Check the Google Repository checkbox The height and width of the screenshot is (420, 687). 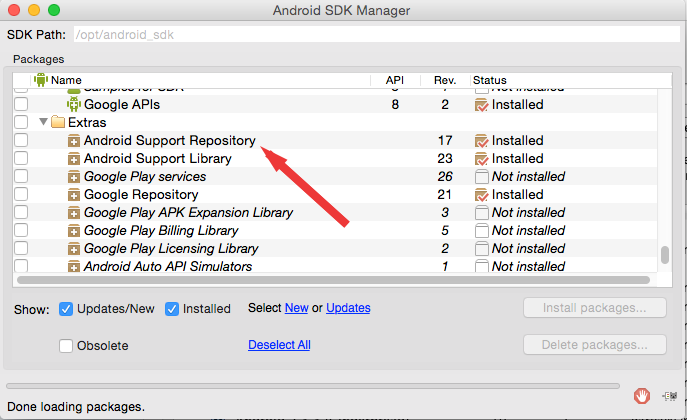tap(21, 194)
